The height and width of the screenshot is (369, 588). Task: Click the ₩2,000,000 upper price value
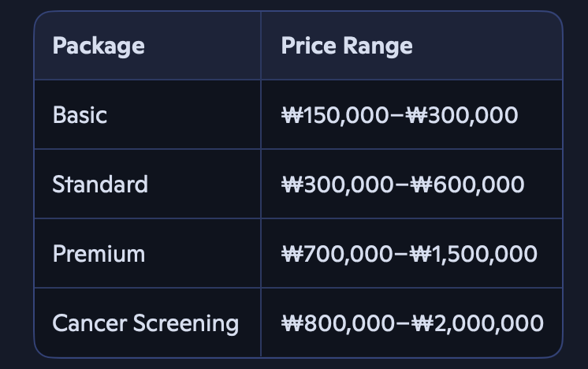coord(478,323)
